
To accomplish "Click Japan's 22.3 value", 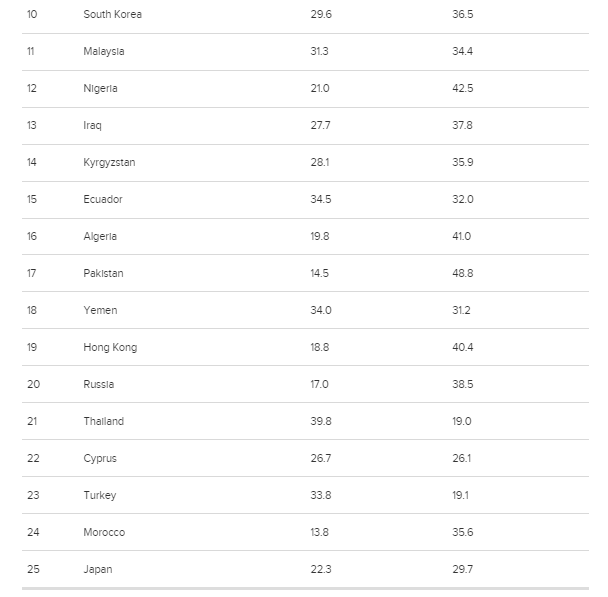I will 321,569.
